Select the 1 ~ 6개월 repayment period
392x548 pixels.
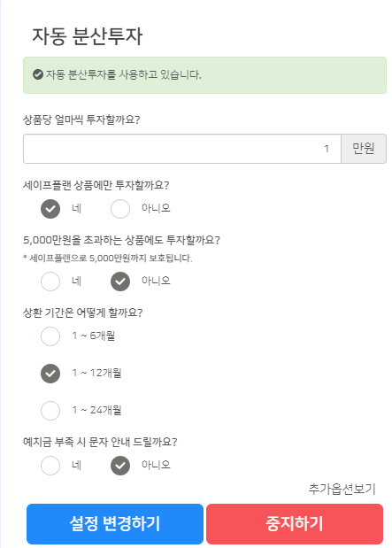[x=50, y=336]
